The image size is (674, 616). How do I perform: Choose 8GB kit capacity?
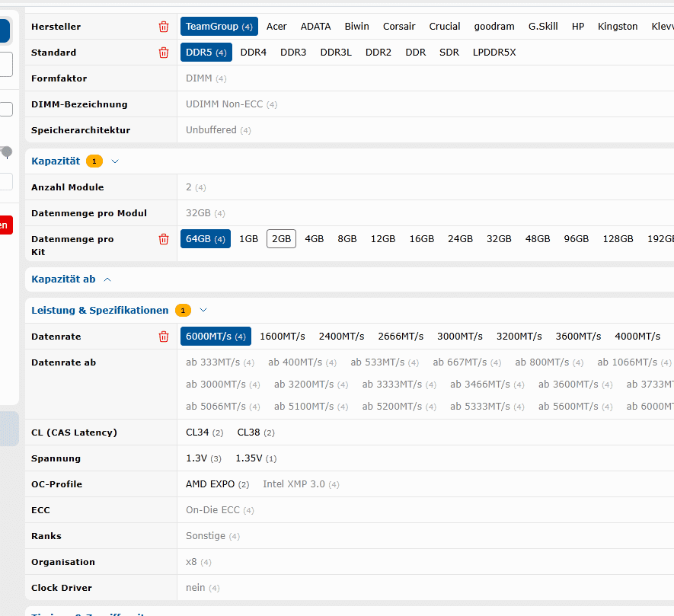[x=347, y=239]
